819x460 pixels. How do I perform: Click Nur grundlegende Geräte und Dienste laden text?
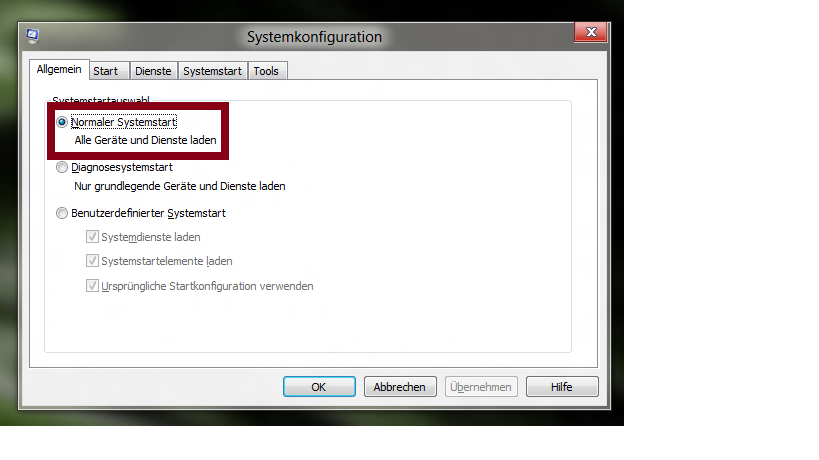(x=180, y=186)
